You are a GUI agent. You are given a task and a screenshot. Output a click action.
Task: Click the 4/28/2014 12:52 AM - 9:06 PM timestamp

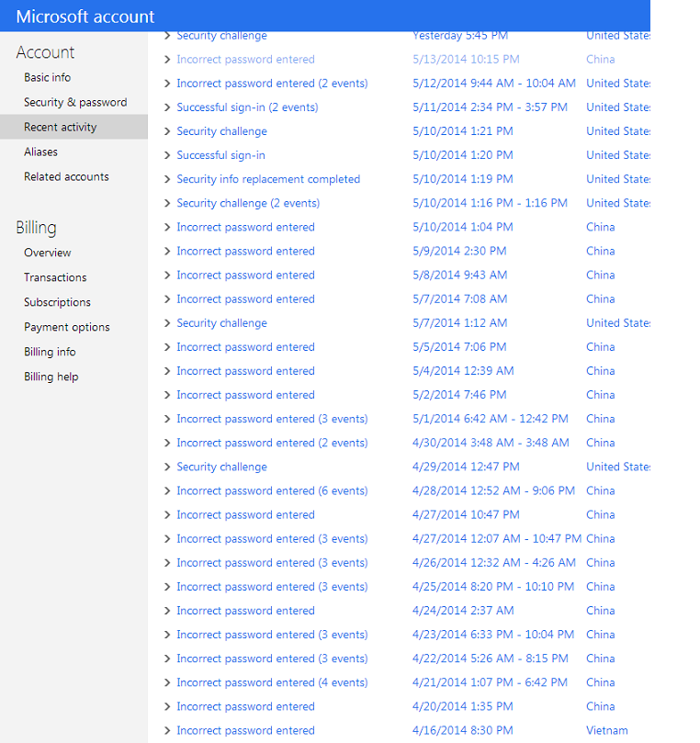493,490
